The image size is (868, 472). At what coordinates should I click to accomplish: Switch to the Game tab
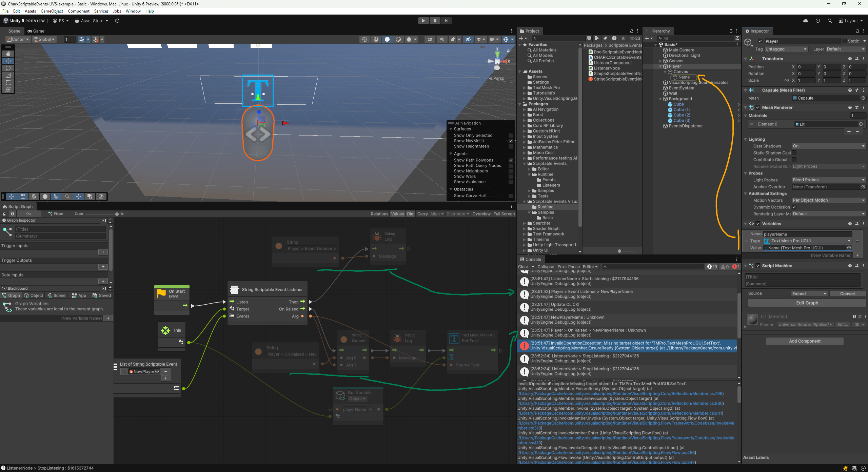(36, 31)
